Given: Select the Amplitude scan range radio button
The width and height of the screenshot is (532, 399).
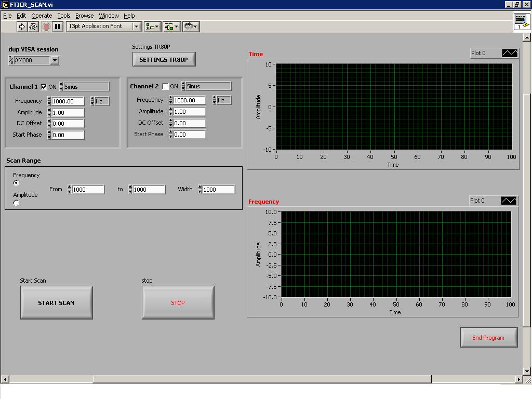Looking at the screenshot, I should 16,203.
